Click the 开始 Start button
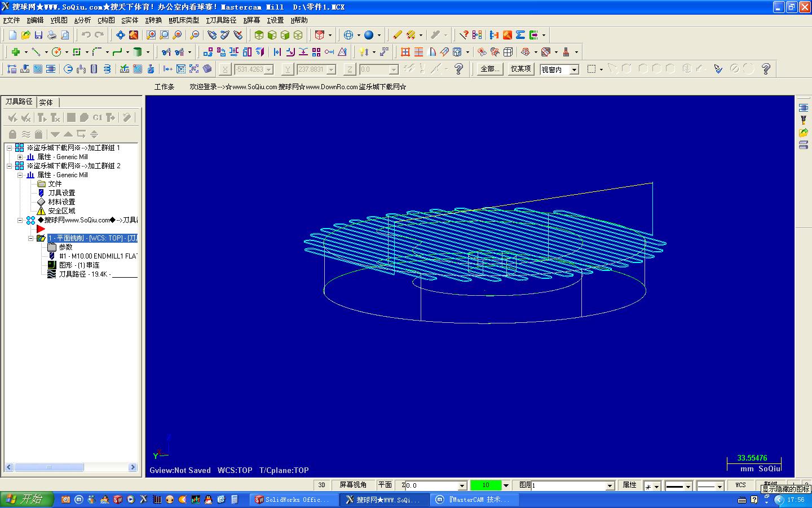Screen dimensions: 812x508 [x=27, y=500]
